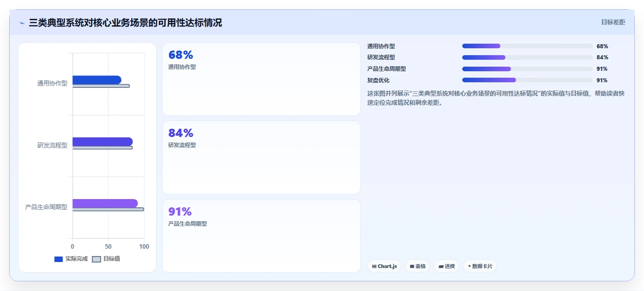
Task: Click the blue 通用协作型 actual bar
Action: tap(97, 80)
